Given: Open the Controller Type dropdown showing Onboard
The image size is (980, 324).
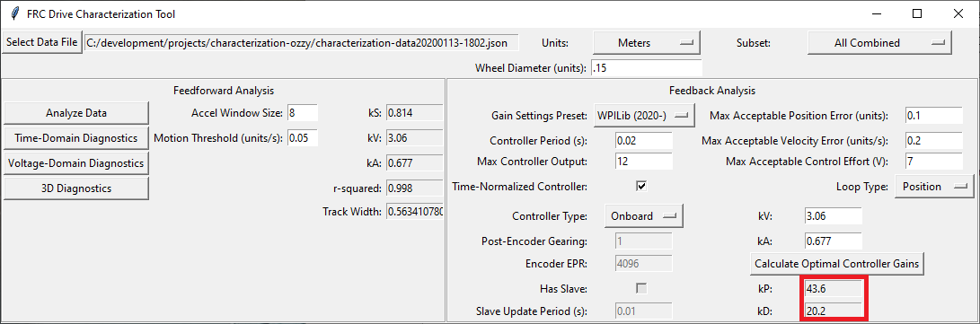Looking at the screenshot, I should [644, 216].
